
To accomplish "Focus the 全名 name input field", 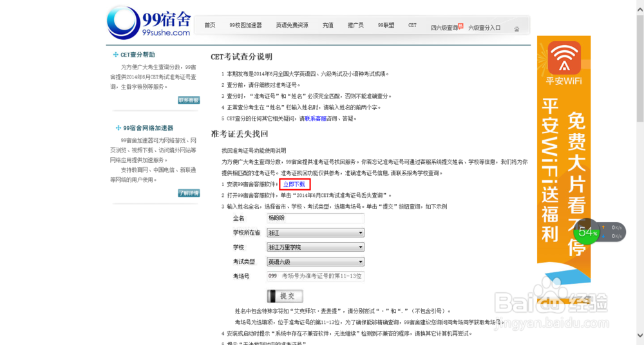I will 315,218.
